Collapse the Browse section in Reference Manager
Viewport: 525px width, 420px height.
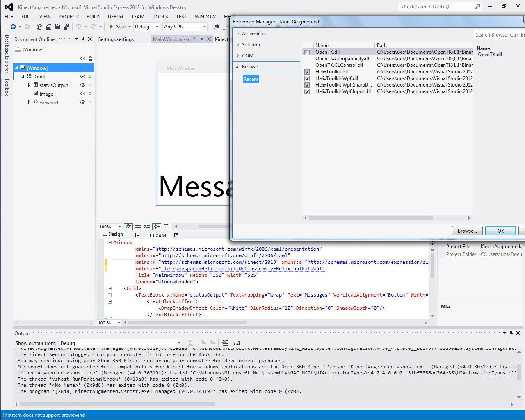click(237, 66)
